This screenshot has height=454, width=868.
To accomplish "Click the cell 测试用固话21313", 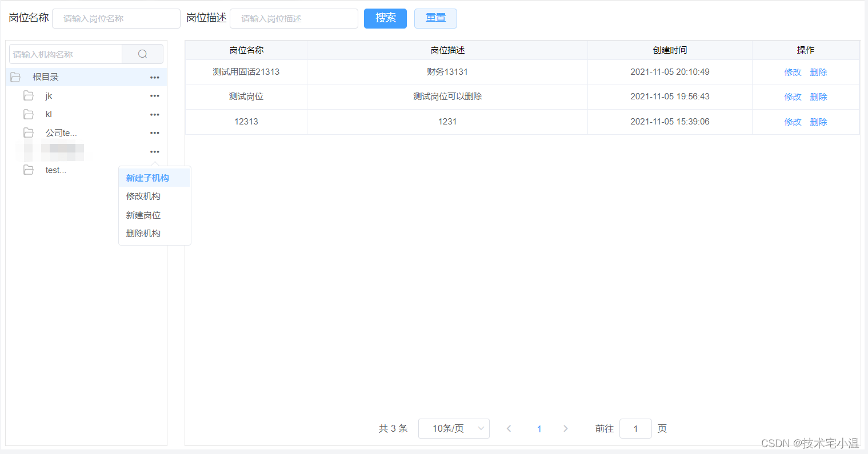I will (246, 72).
